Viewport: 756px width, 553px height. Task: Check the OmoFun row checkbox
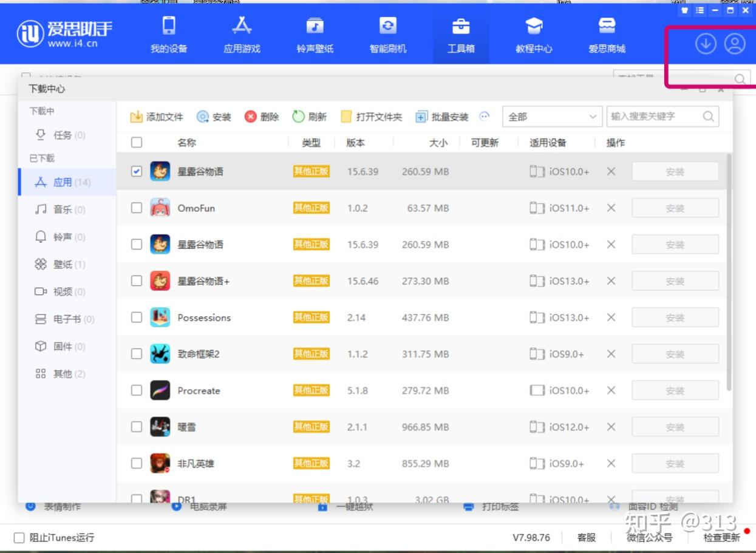[137, 208]
